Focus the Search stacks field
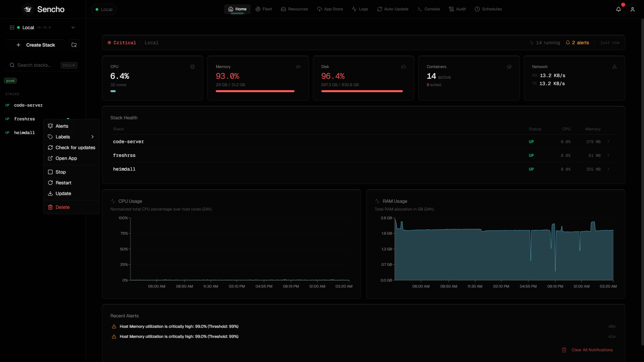Screen dimensions: 644x362 pyautogui.click(x=43, y=65)
